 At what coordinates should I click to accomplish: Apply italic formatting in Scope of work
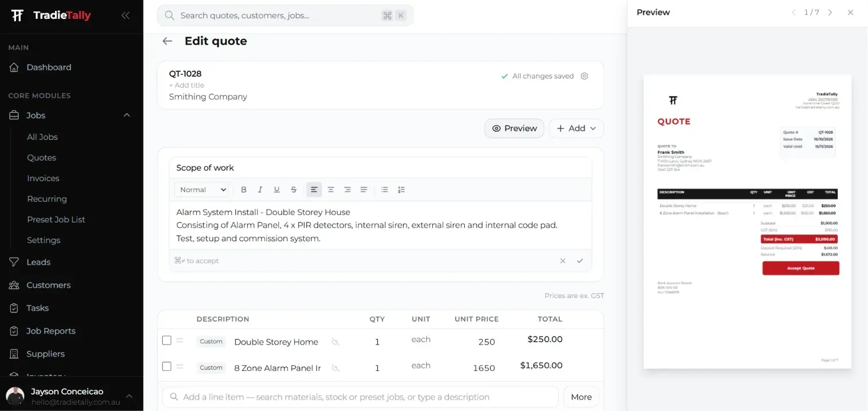[x=261, y=190]
